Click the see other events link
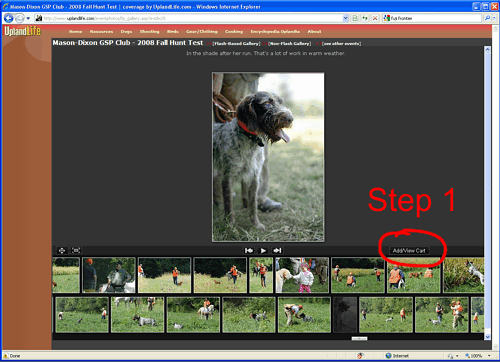Viewport: 500px width, 362px height. [341, 44]
